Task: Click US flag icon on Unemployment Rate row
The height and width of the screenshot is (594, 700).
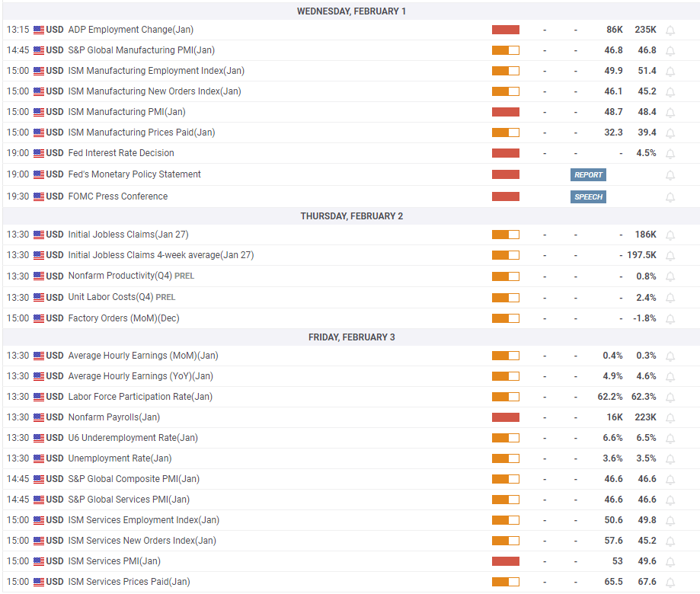Action: pos(39,458)
